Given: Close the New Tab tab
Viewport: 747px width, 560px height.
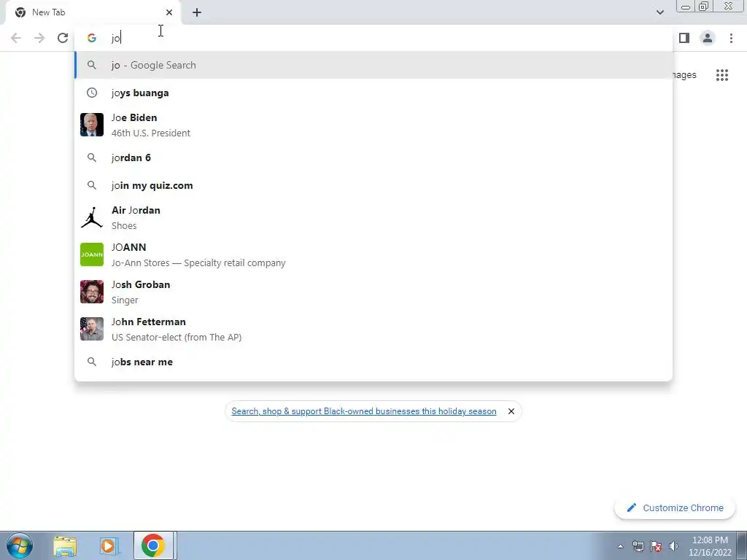Looking at the screenshot, I should click(x=169, y=12).
